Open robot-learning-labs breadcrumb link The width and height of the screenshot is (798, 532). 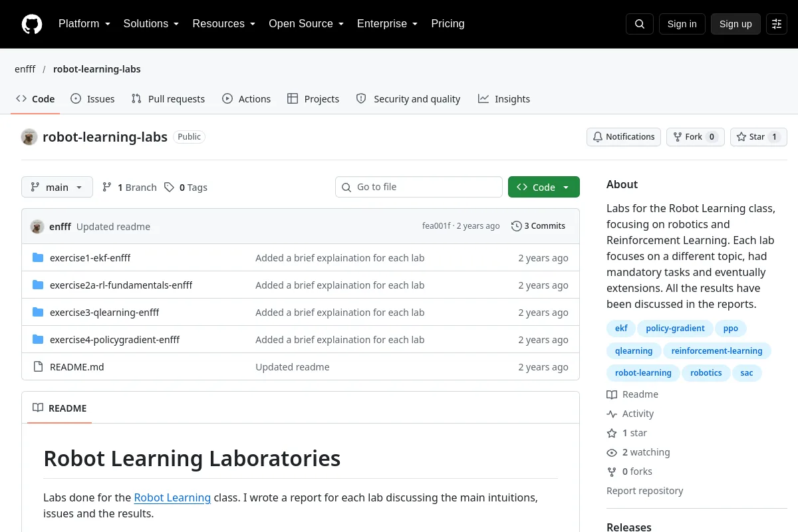tap(97, 69)
